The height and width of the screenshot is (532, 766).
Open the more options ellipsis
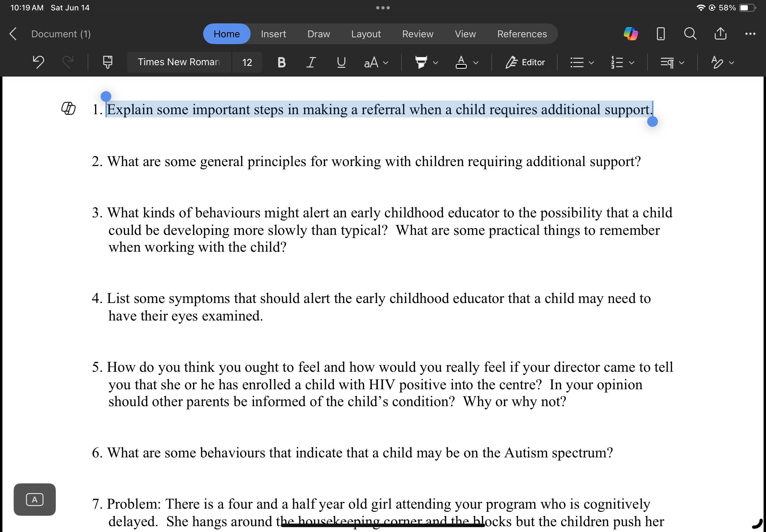click(750, 34)
